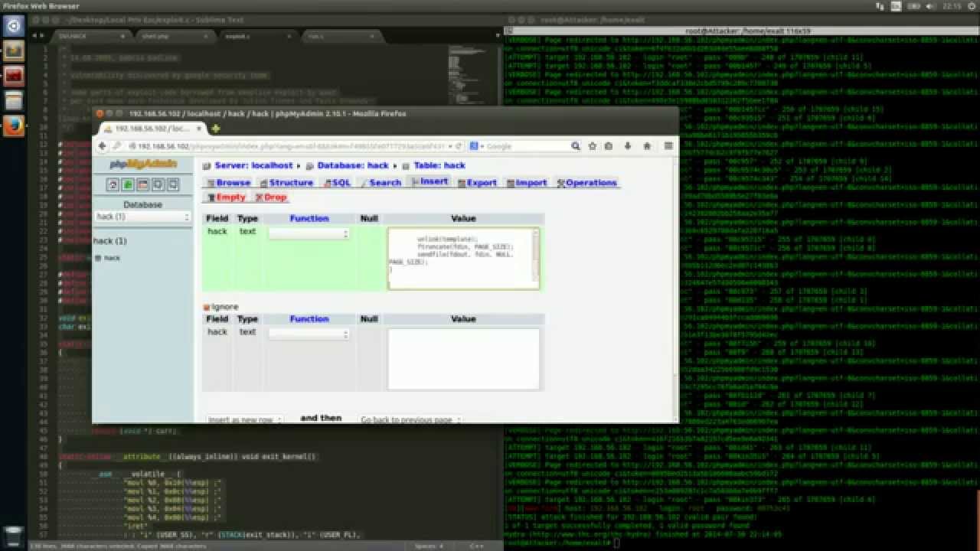The image size is (980, 551).
Task: Open the Query window sidebar icon
Action: point(143,184)
